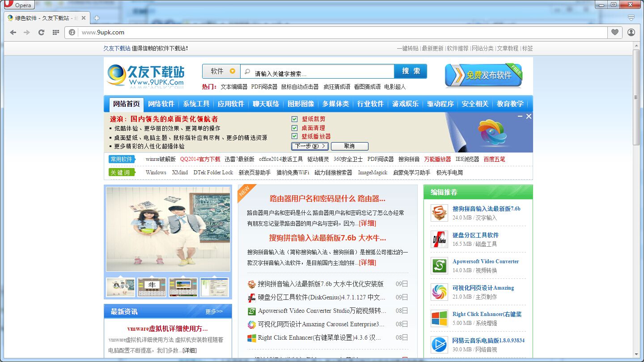Click icon beside 可视化网页设计 Amazing Carousel entry
The height and width of the screenshot is (362, 644).
252,324
